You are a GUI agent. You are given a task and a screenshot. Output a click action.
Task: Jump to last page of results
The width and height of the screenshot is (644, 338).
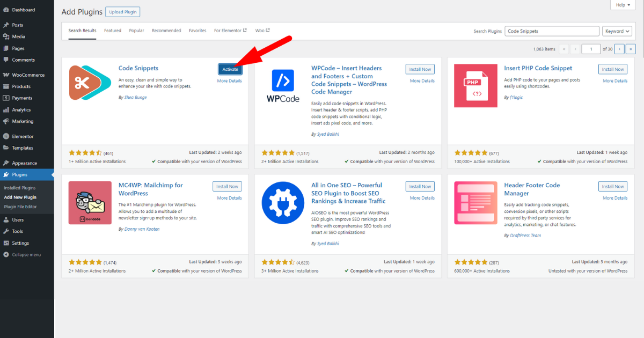pyautogui.click(x=631, y=49)
